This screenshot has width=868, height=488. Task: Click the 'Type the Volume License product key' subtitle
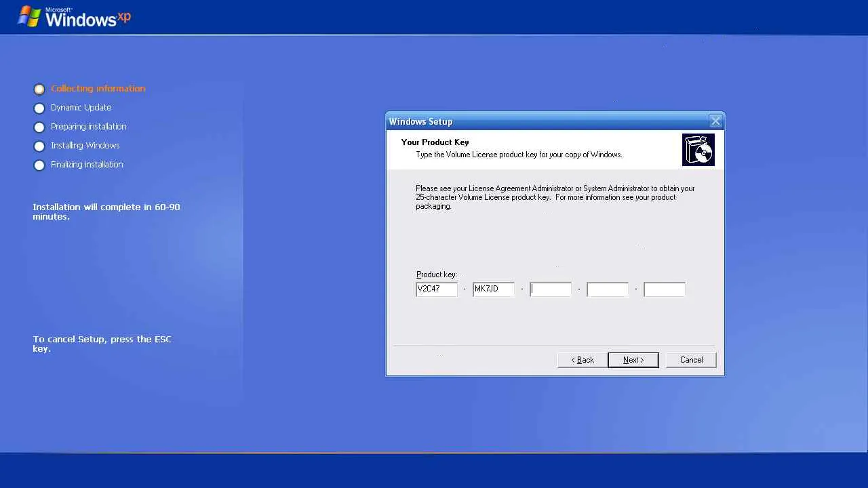519,155
